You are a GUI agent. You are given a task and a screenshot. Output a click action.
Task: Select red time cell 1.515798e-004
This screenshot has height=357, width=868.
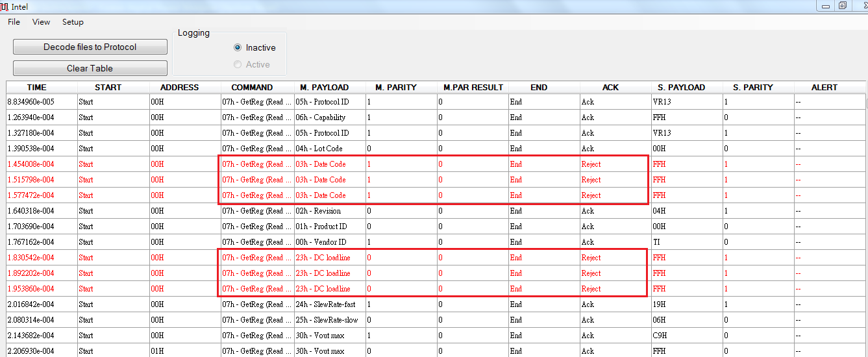point(42,180)
